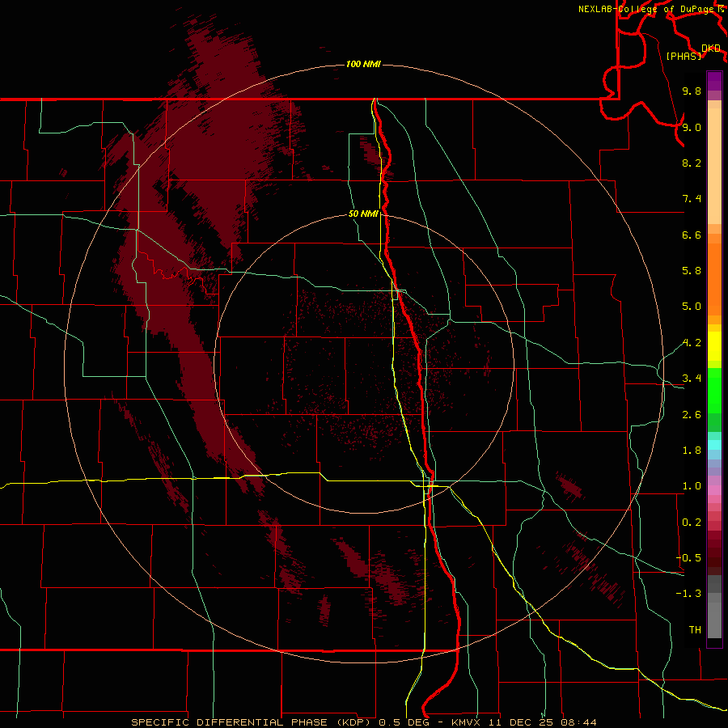Select the 1.0 scale label

pyautogui.click(x=692, y=486)
